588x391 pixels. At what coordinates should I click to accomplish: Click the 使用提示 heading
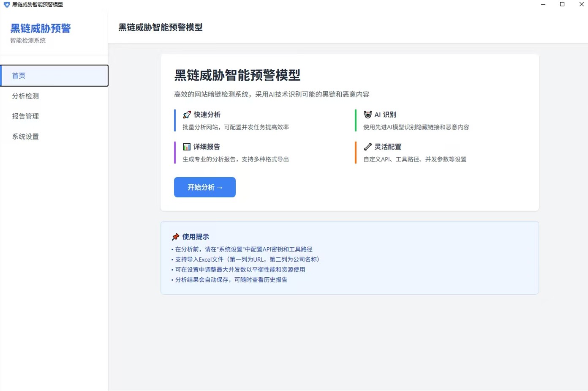point(196,237)
